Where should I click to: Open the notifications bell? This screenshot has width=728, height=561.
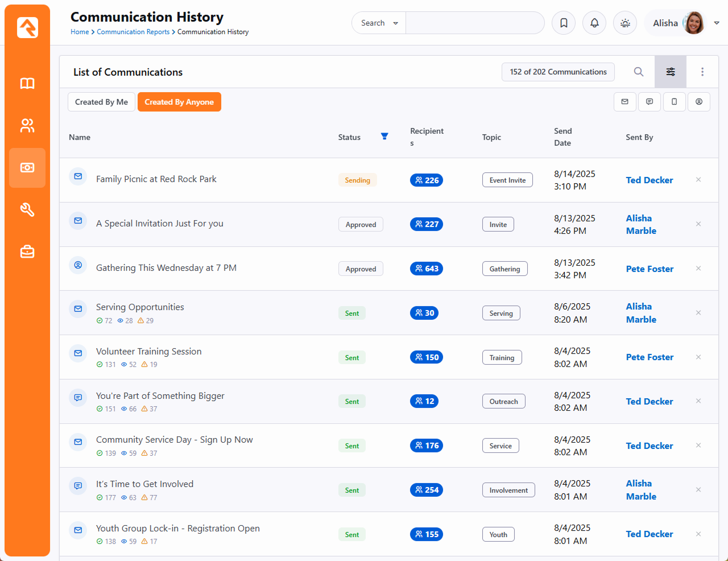point(594,23)
